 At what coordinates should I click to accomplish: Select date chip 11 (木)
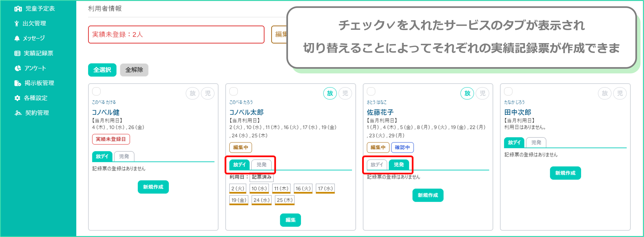coord(281,189)
